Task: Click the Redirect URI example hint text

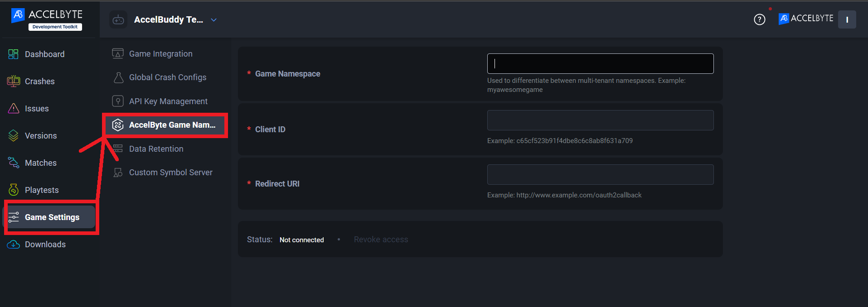Action: click(x=564, y=195)
